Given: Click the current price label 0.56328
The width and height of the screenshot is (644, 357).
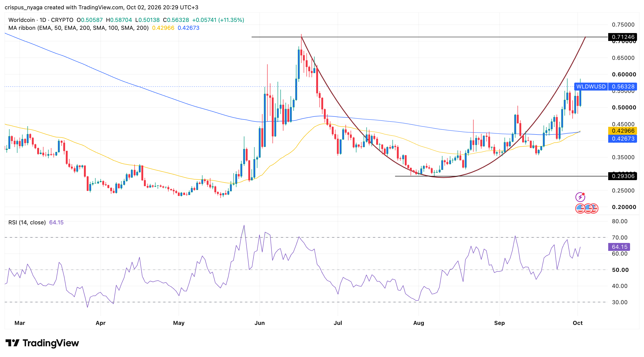Looking at the screenshot, I should [623, 87].
